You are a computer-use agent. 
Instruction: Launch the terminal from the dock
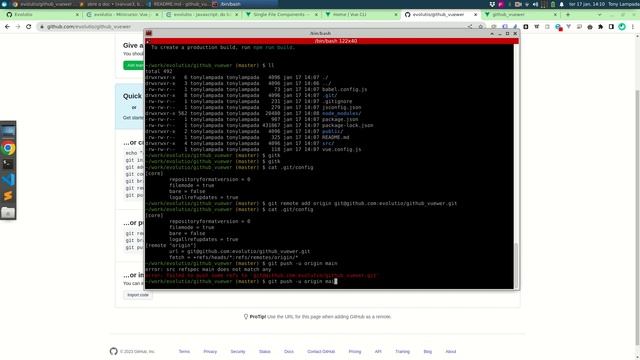point(8,164)
